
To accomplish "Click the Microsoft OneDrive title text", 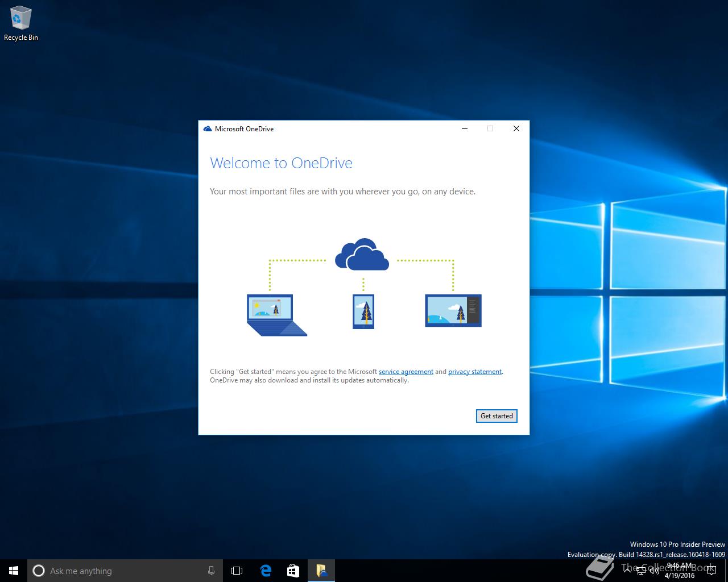I will 244,129.
